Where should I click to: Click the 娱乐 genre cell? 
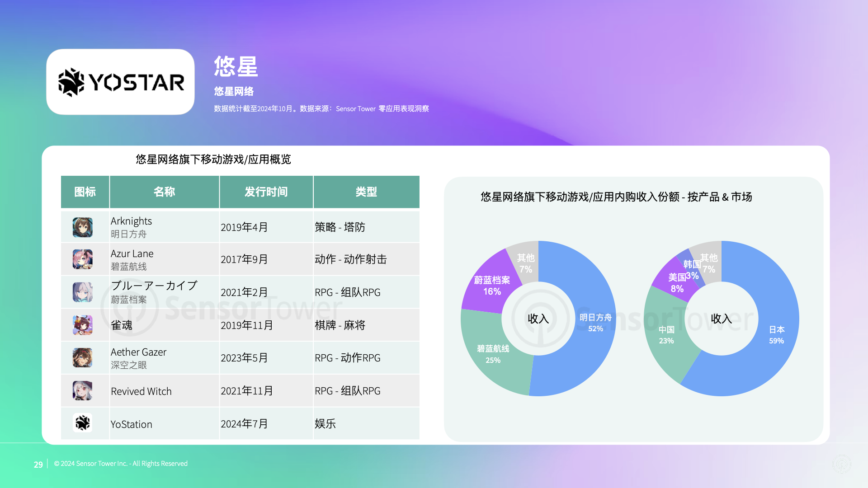pos(366,424)
